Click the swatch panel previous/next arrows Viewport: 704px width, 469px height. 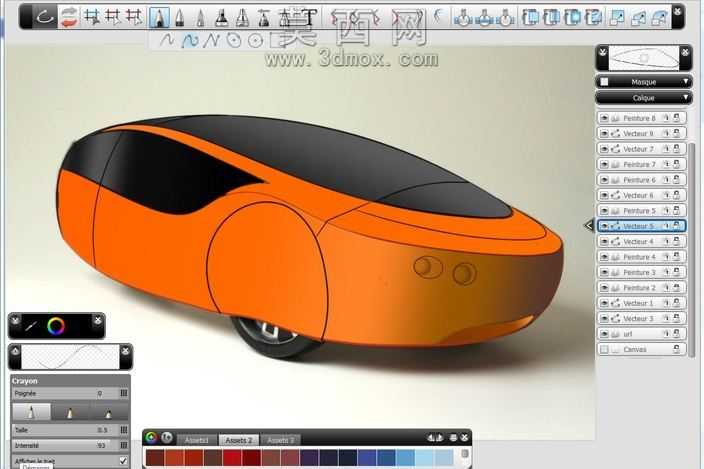tap(435, 437)
